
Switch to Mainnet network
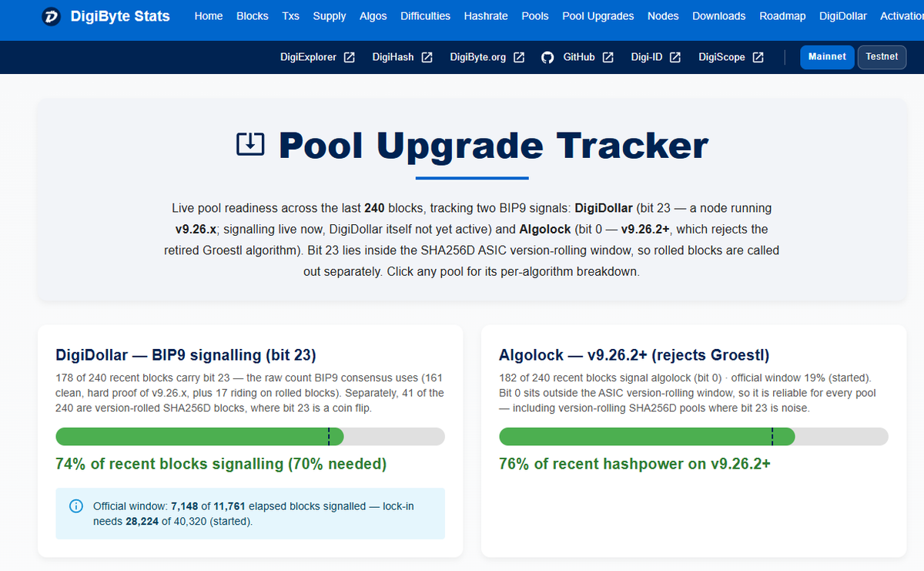pos(827,57)
